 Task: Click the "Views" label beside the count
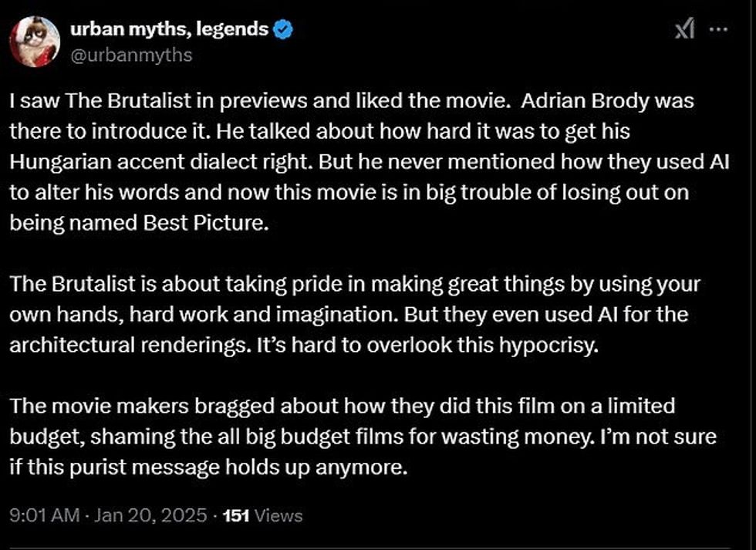pos(281,515)
